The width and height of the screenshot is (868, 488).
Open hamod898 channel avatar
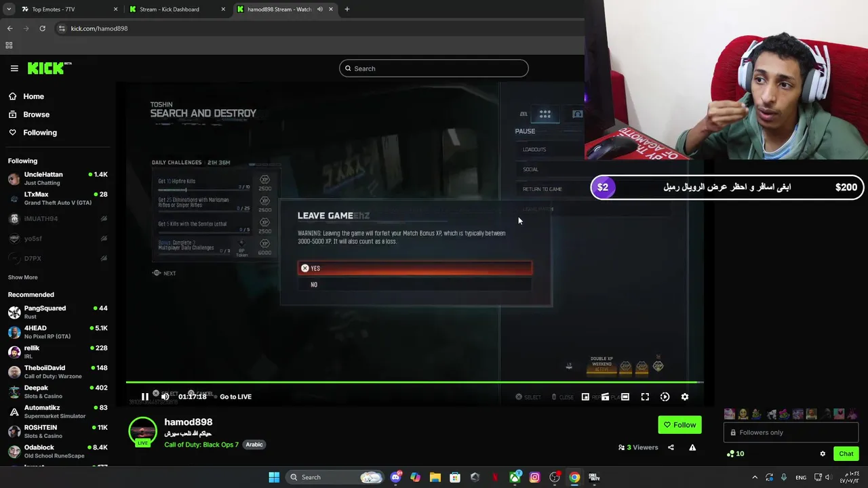(142, 432)
